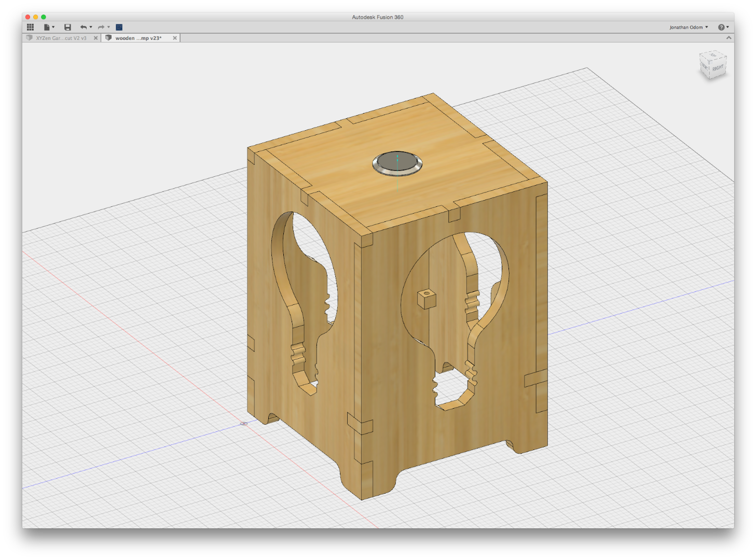Switch to the XYZen Gar...cut V2 v3 tab

tap(61, 38)
